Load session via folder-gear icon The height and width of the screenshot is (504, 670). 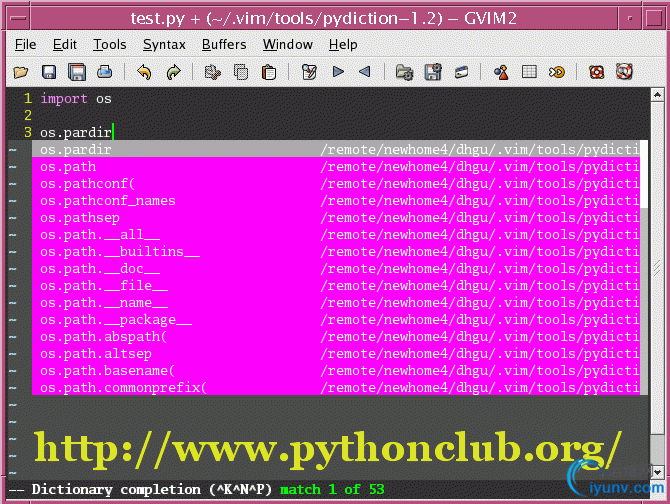click(x=404, y=72)
